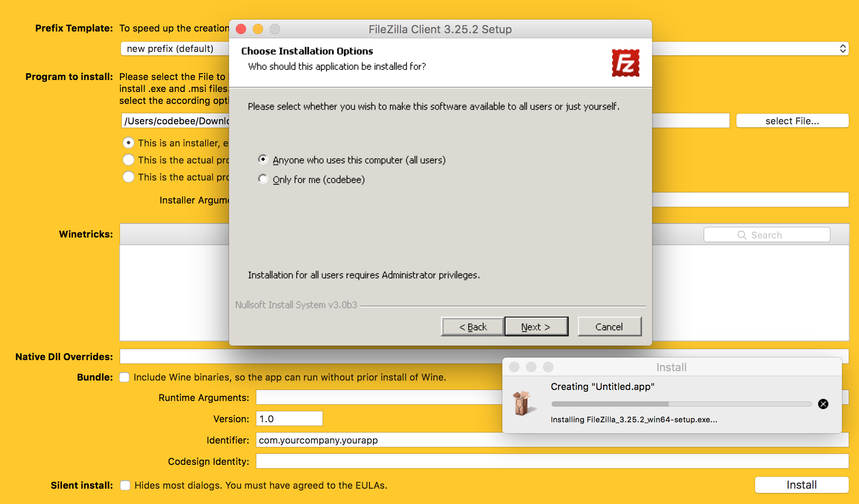
Task: Click the Cancel button in setup dialog
Action: (x=609, y=326)
